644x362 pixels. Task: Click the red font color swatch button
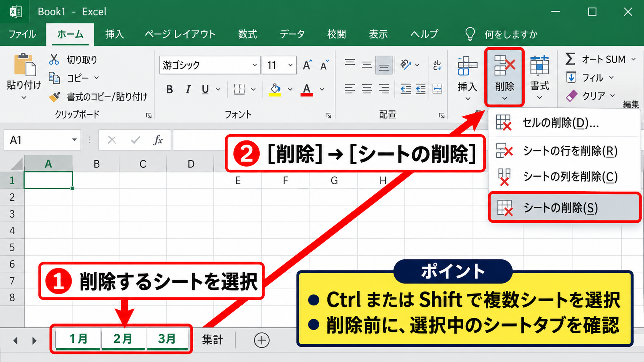(x=307, y=90)
